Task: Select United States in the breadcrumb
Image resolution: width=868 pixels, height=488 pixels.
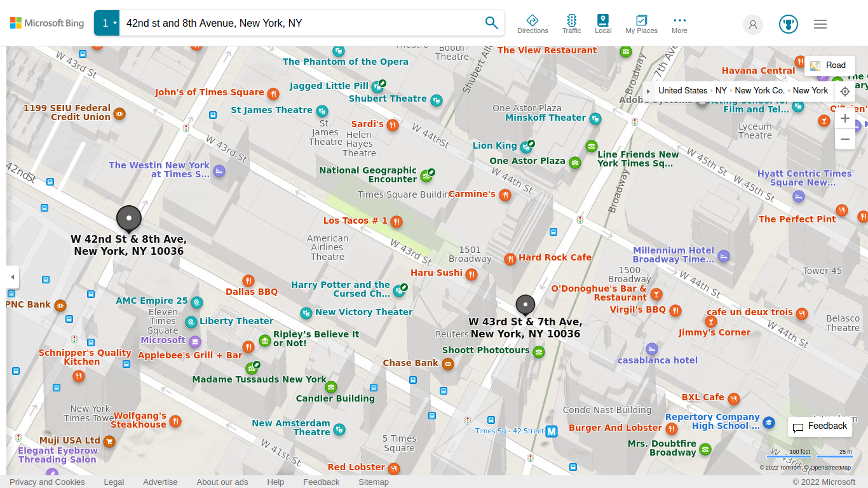Action: pos(683,91)
